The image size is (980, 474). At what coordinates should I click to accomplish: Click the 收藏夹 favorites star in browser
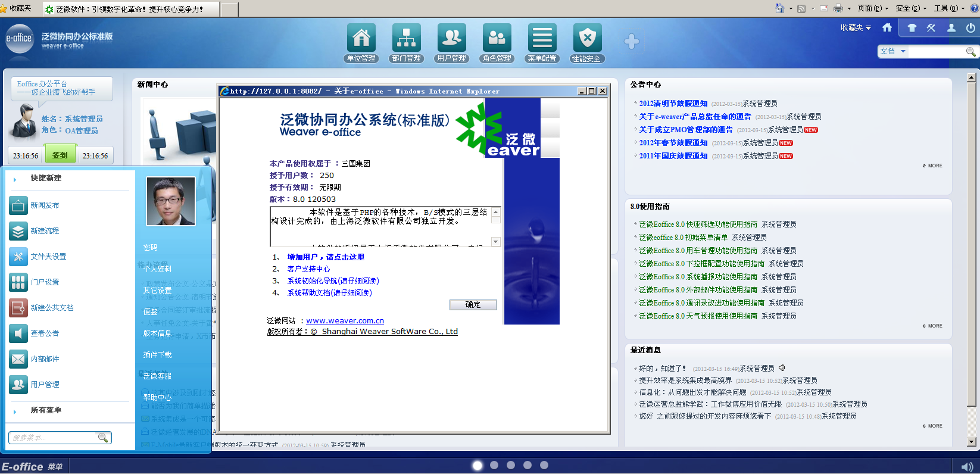[x=4, y=8]
